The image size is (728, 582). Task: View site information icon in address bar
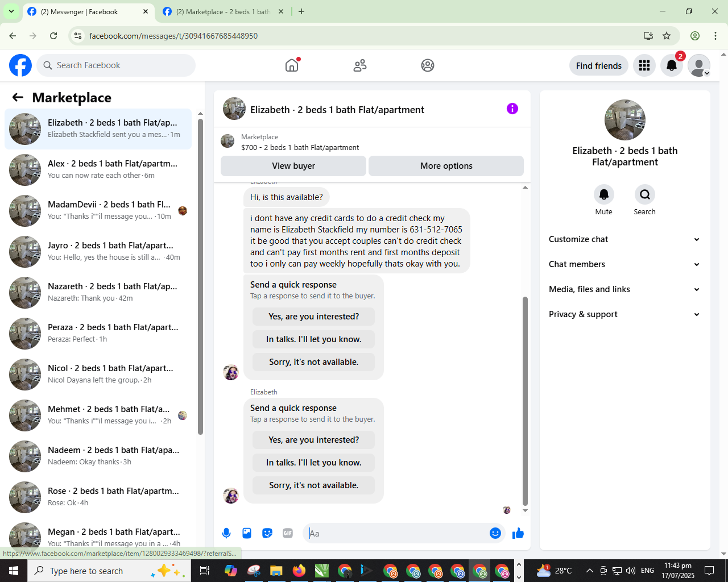78,36
